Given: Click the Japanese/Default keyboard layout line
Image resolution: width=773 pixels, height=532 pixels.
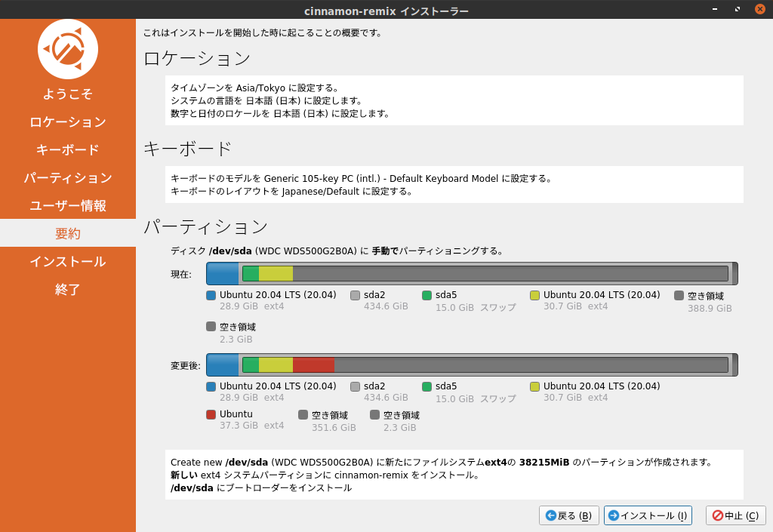Looking at the screenshot, I should [x=292, y=191].
